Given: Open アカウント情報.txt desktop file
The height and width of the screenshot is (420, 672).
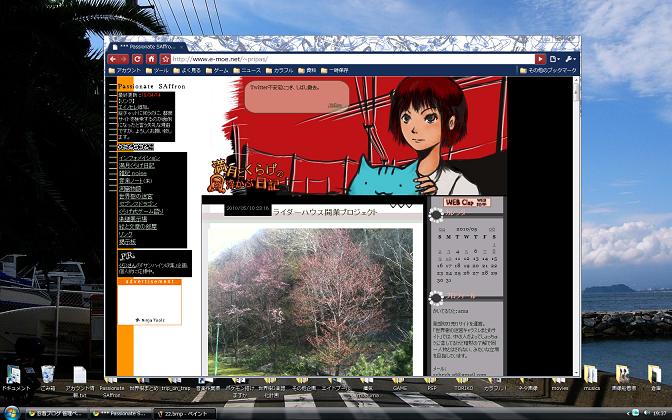Looking at the screenshot, I should click(80, 381).
